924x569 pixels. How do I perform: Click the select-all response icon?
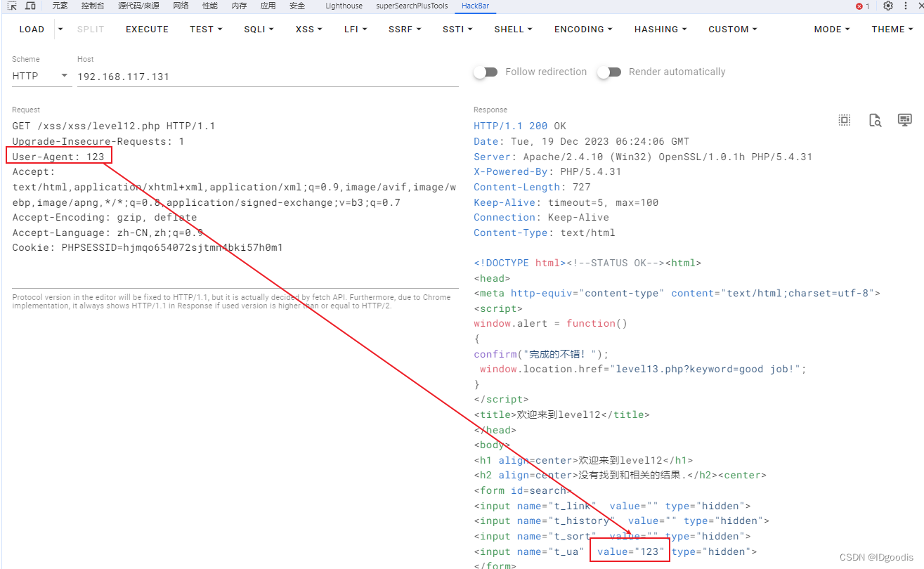coord(845,120)
